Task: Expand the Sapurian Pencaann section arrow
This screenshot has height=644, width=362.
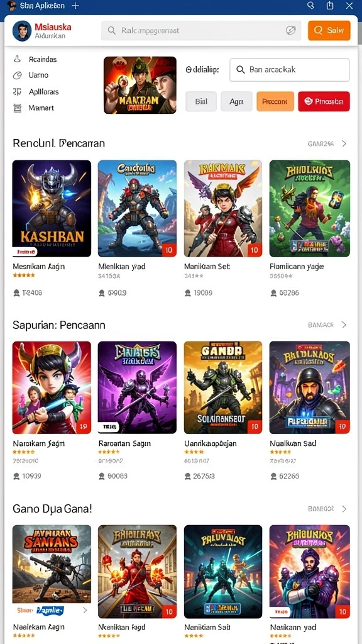Action: [x=344, y=325]
